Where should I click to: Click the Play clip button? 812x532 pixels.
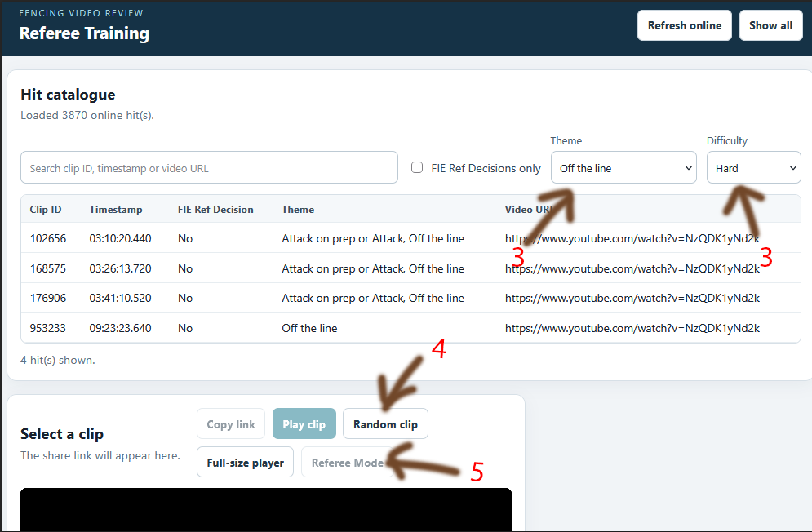point(304,424)
